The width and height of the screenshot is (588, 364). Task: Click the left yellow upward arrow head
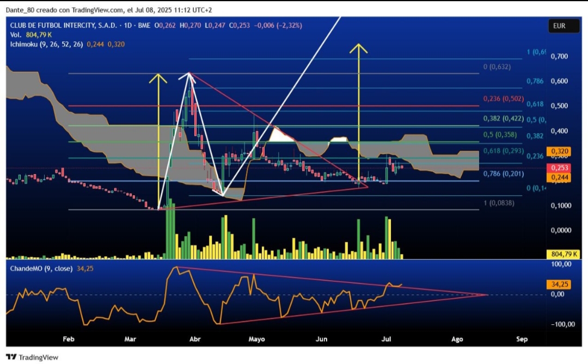tap(158, 78)
